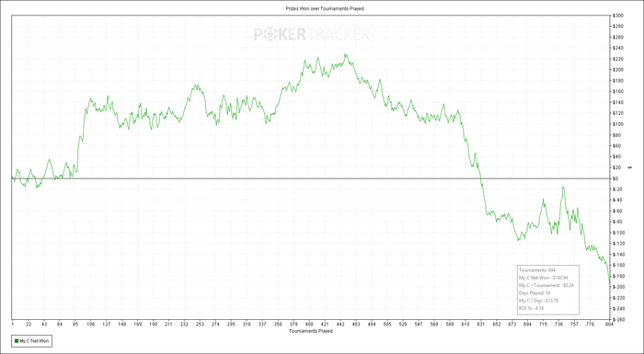
Task: Click the 'Tournaments: 804' summary line
Action: [536, 270]
